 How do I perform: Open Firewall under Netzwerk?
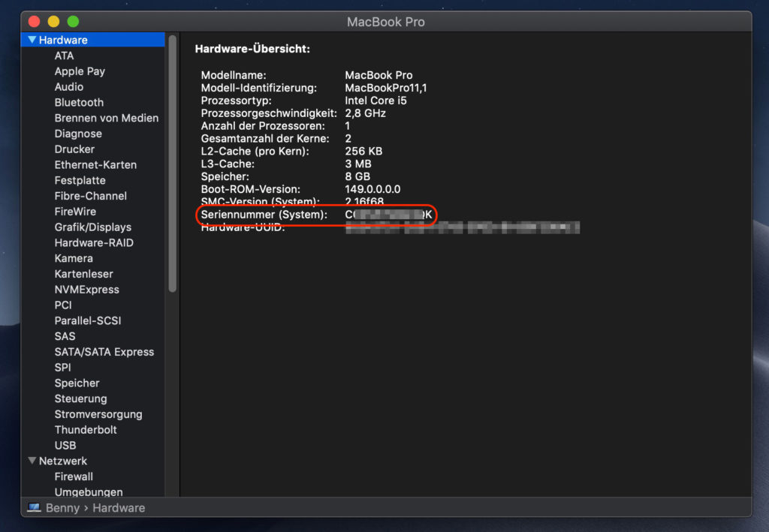74,476
